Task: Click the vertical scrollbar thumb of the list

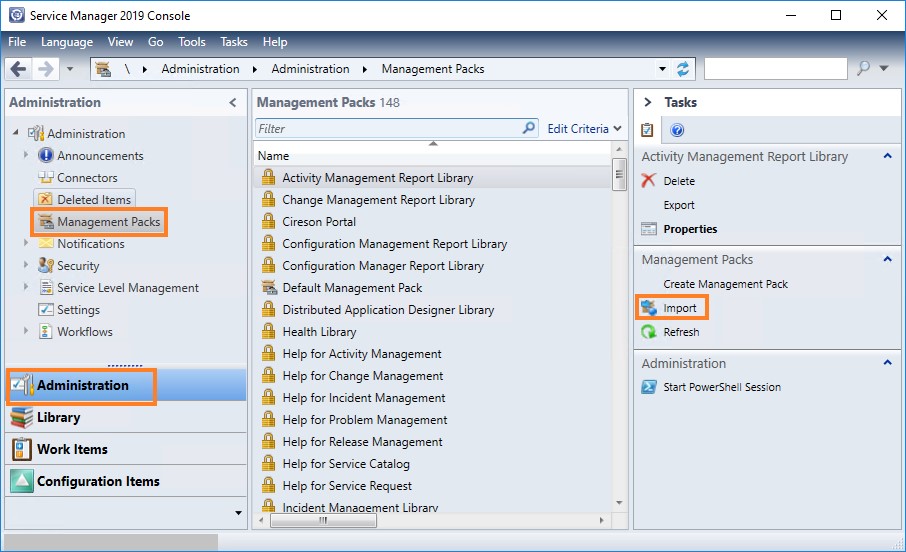Action: pos(619,173)
